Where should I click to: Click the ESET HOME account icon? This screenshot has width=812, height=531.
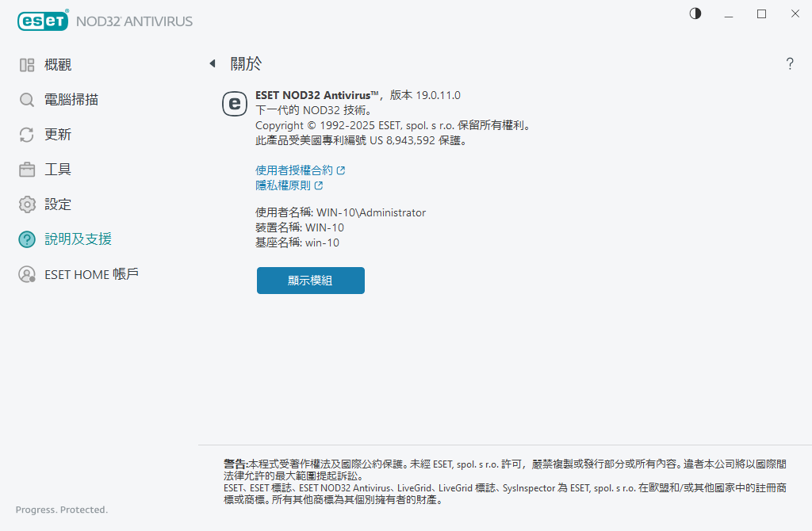[x=27, y=274]
